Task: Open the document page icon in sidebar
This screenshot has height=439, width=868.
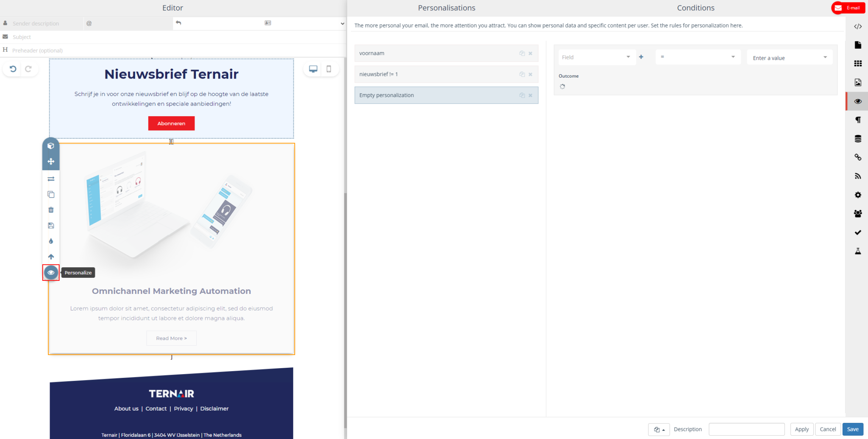Action: [858, 45]
